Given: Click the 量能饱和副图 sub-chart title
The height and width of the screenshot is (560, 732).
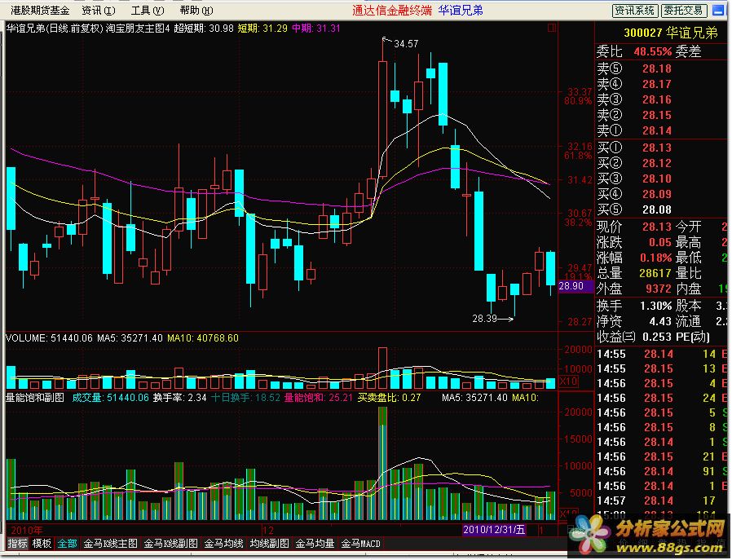Looking at the screenshot, I should [34, 398].
